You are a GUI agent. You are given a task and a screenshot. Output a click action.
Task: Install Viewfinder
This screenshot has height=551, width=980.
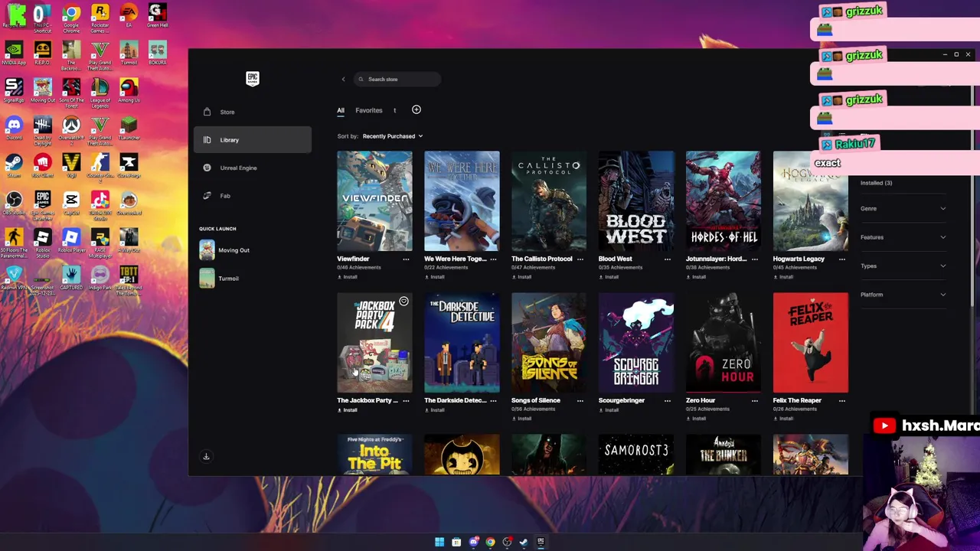348,276
